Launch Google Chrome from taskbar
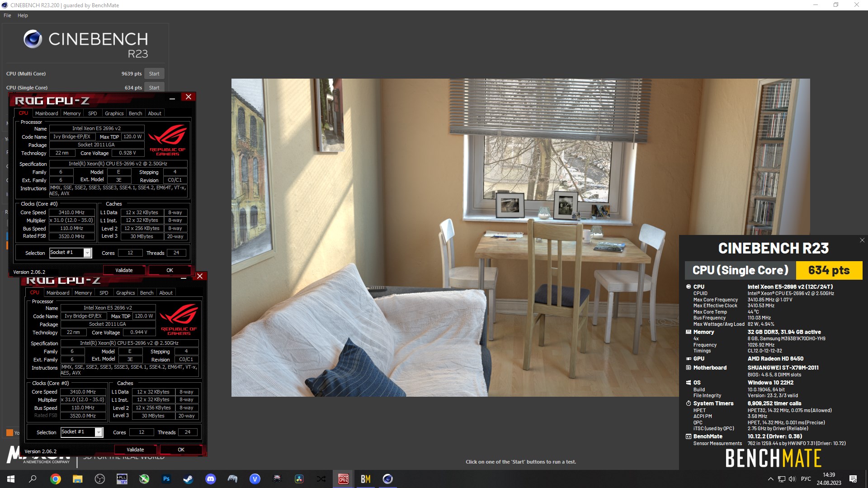 (x=56, y=479)
